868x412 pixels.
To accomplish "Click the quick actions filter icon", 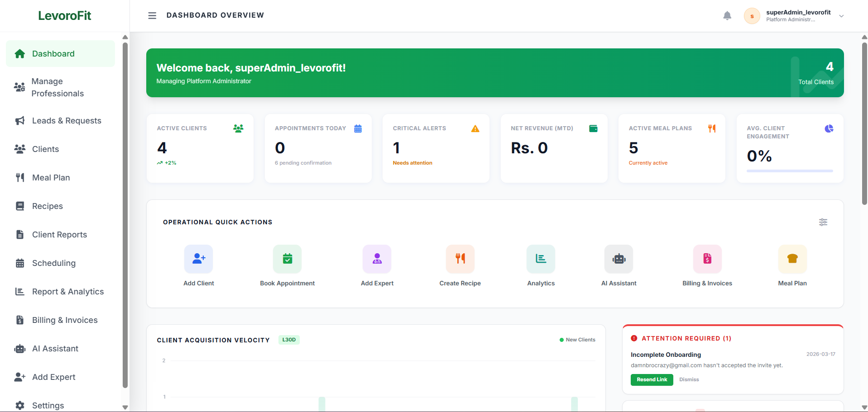I will 823,222.
